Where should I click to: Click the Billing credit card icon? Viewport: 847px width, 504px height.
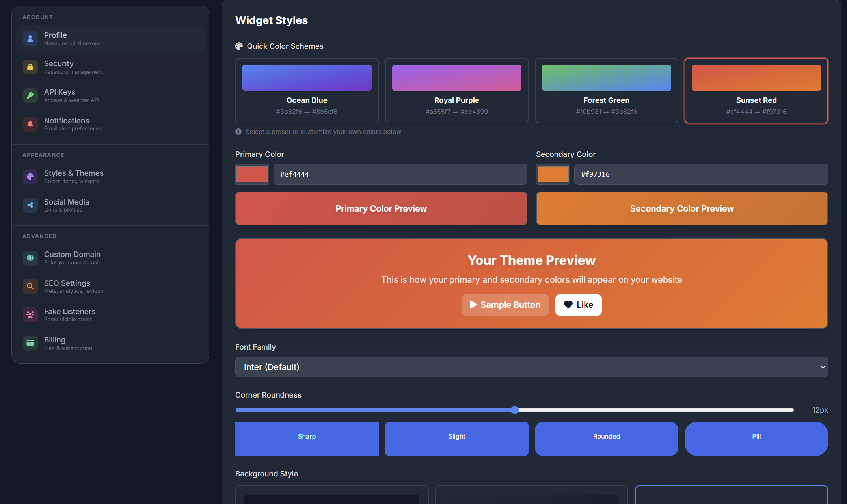[30, 343]
